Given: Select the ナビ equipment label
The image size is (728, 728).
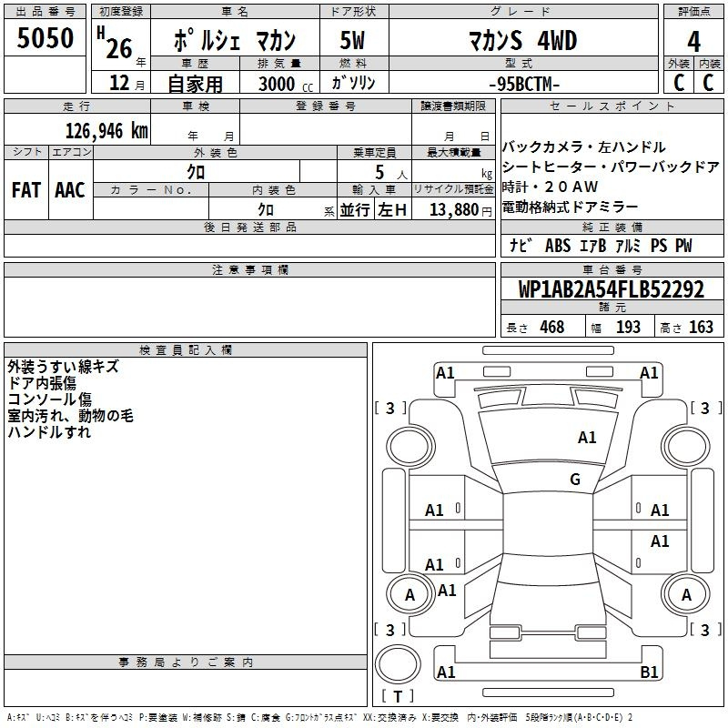Looking at the screenshot, I should (521, 246).
